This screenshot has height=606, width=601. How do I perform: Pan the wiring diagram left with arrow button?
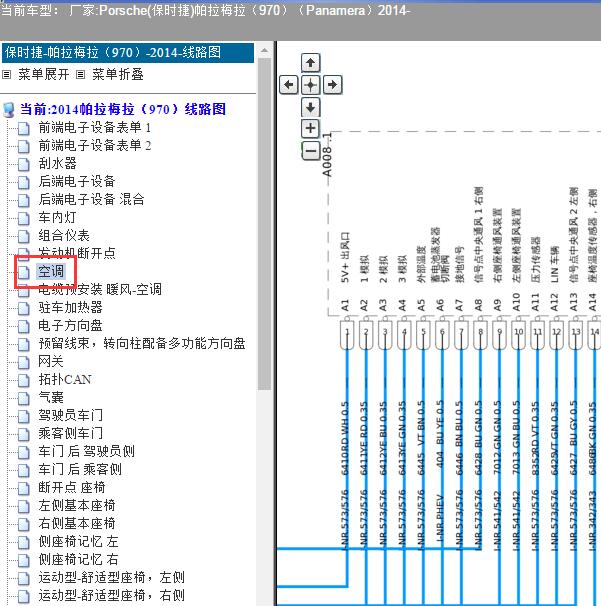coord(288,85)
